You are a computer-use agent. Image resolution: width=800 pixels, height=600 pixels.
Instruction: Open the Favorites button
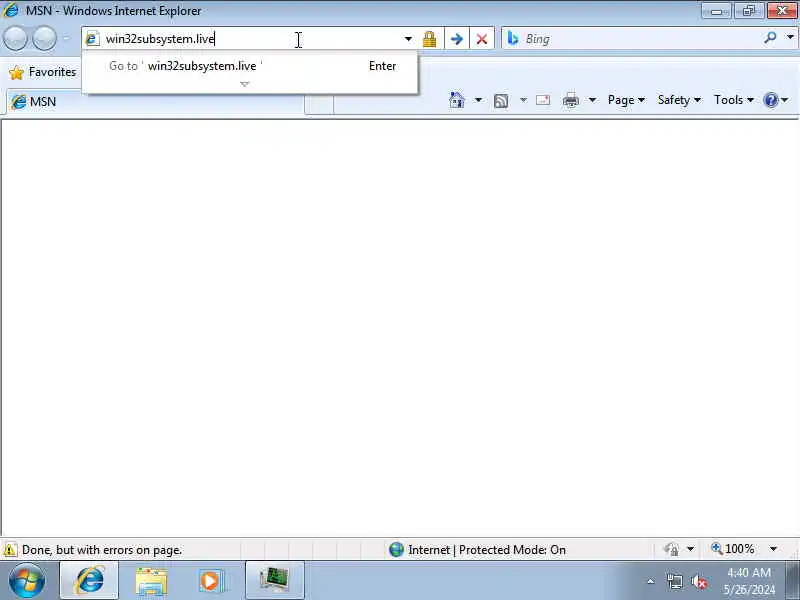pyautogui.click(x=43, y=72)
